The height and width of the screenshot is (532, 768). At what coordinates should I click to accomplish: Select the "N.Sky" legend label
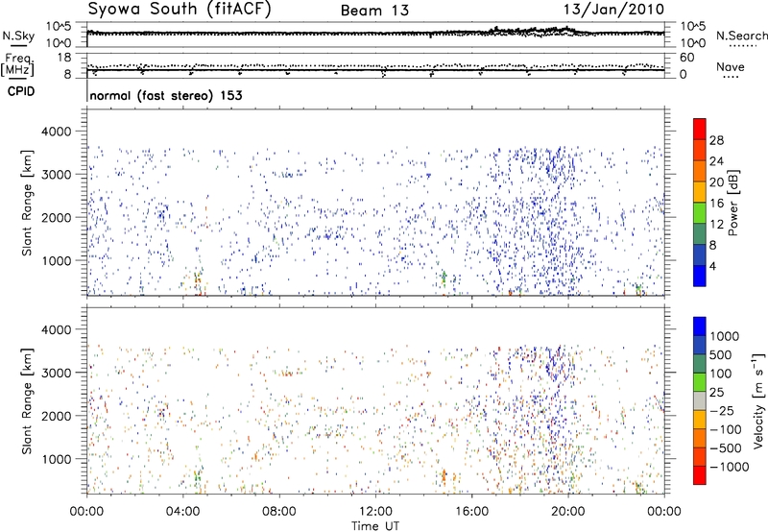[x=18, y=36]
